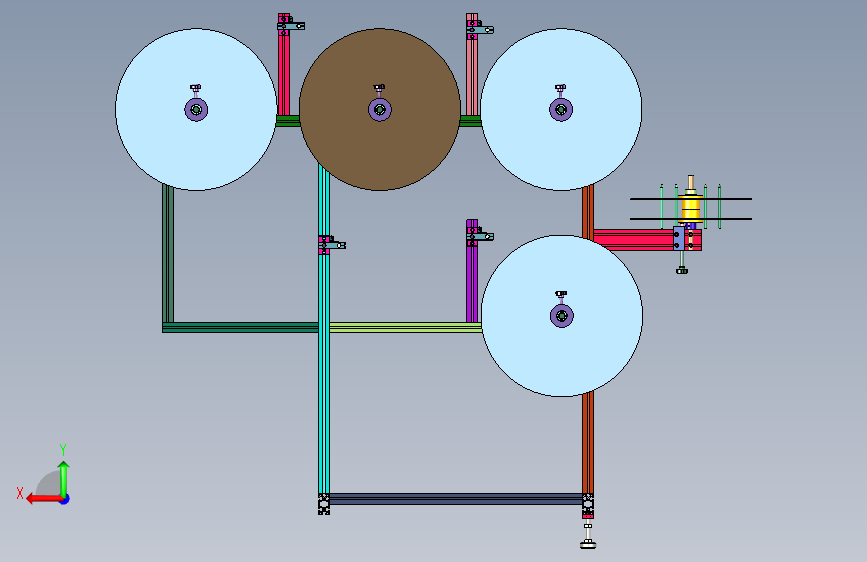Select the blue bracket plate on red arm
The width and height of the screenshot is (867, 562).
pyautogui.click(x=678, y=238)
